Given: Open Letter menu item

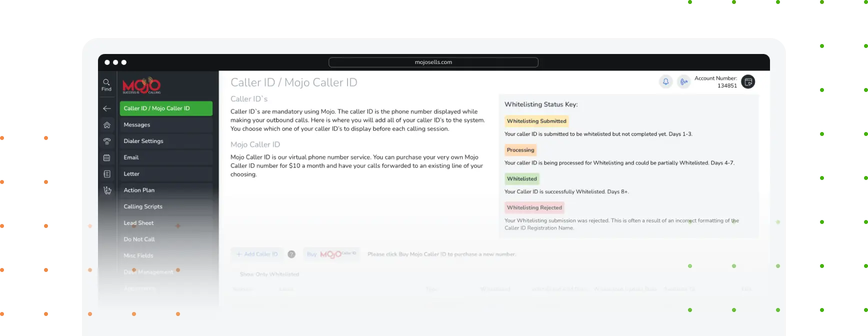Looking at the screenshot, I should (166, 174).
